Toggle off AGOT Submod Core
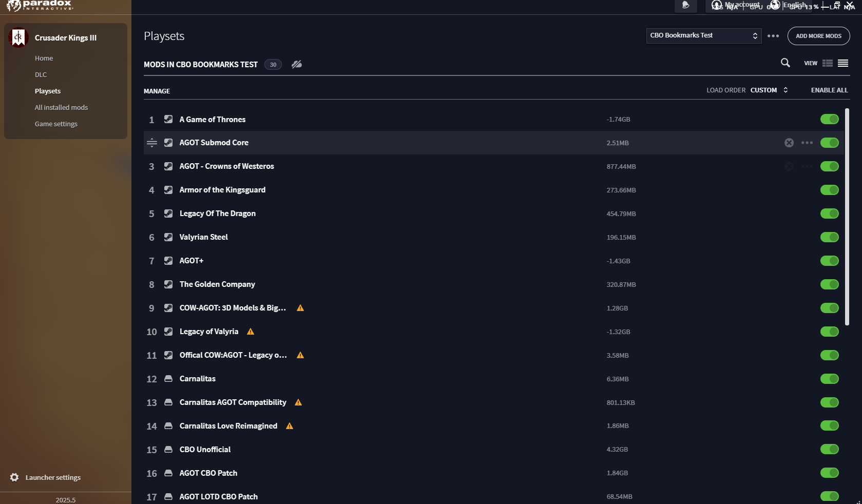 (x=830, y=143)
